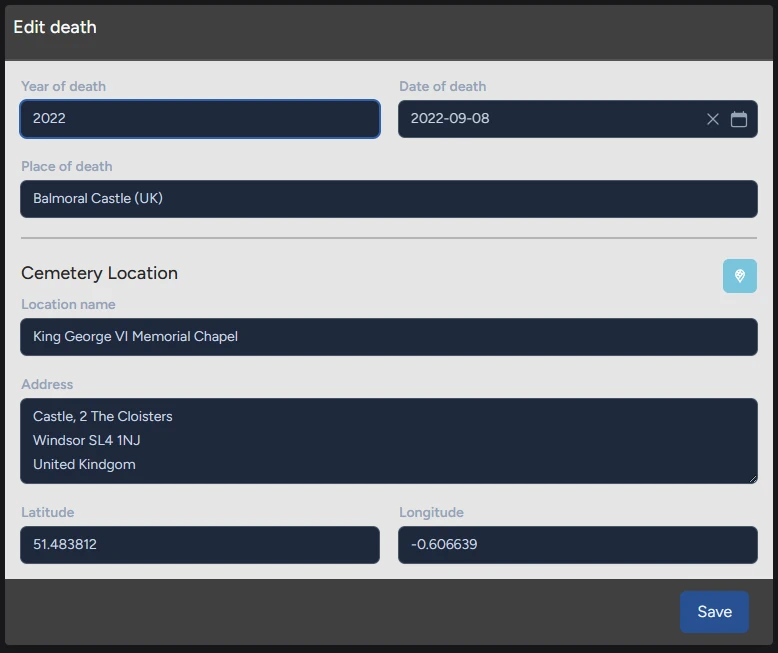
Task: Click the "Address" field label
Action: [x=47, y=385]
